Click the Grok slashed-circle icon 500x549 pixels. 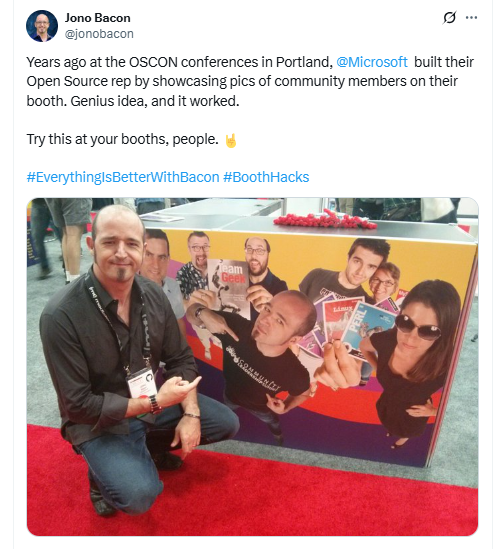click(x=450, y=18)
